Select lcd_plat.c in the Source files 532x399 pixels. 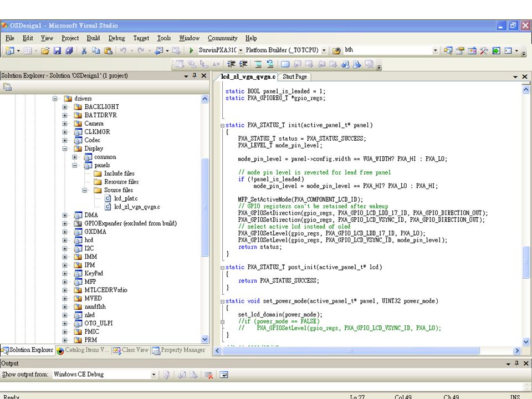(x=126, y=198)
